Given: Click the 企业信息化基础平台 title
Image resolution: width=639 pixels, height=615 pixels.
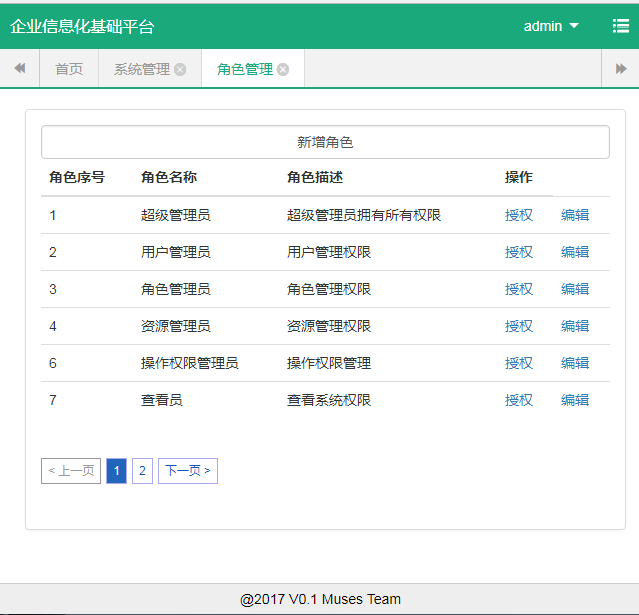Looking at the screenshot, I should (82, 26).
